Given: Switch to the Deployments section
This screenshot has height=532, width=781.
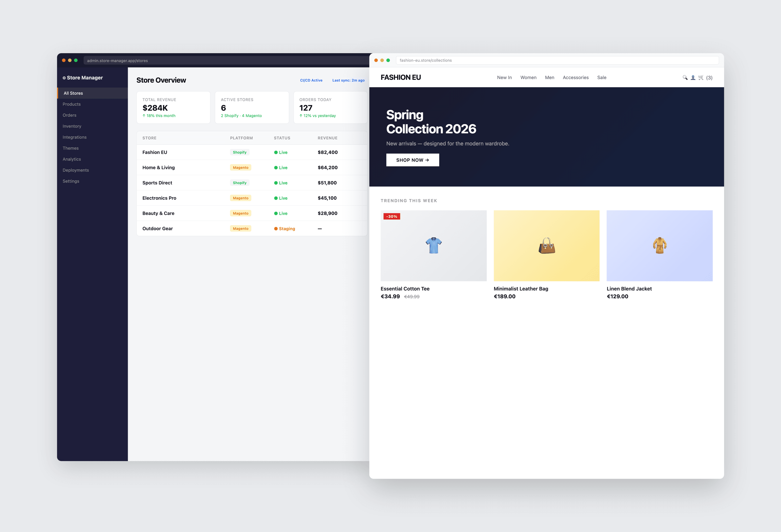Looking at the screenshot, I should 76,170.
